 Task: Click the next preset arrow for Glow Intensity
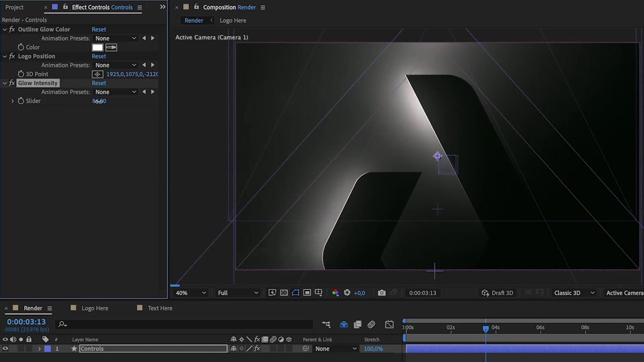(x=153, y=92)
